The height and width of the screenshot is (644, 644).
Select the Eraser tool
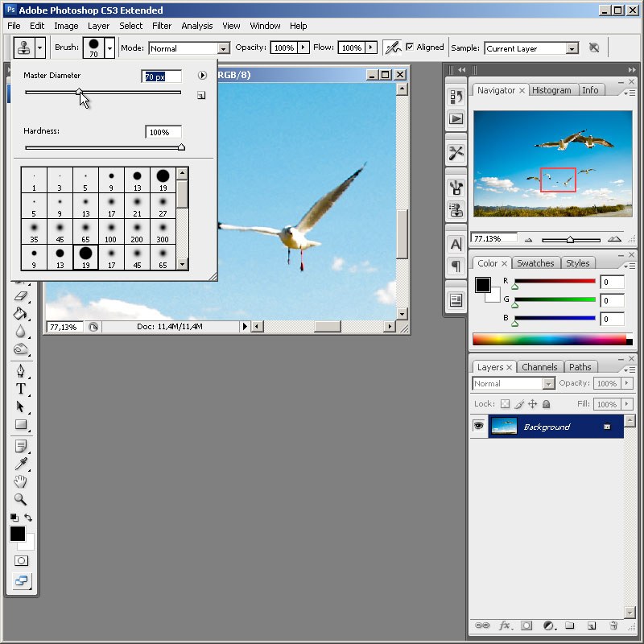click(x=21, y=295)
